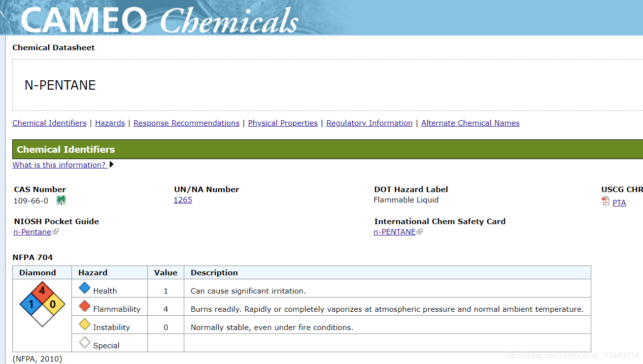Click 'Normally stable, even under fire conditions.' text
The width and height of the screenshot is (643, 364).
(272, 328)
